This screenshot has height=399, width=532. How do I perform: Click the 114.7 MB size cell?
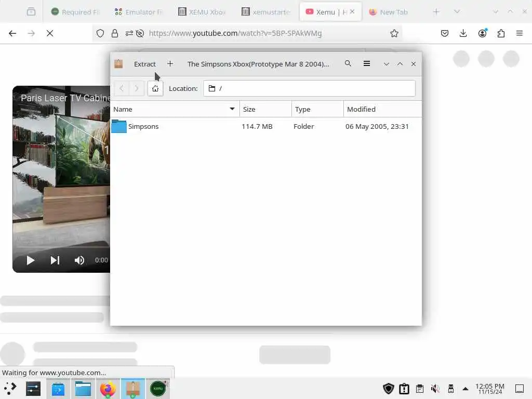(257, 127)
